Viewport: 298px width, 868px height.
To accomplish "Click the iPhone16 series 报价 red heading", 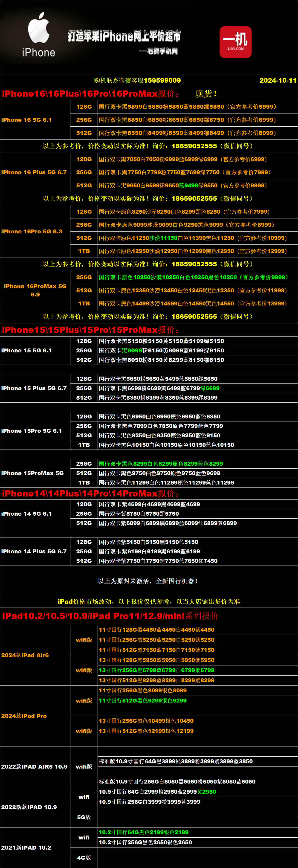I will click(90, 94).
